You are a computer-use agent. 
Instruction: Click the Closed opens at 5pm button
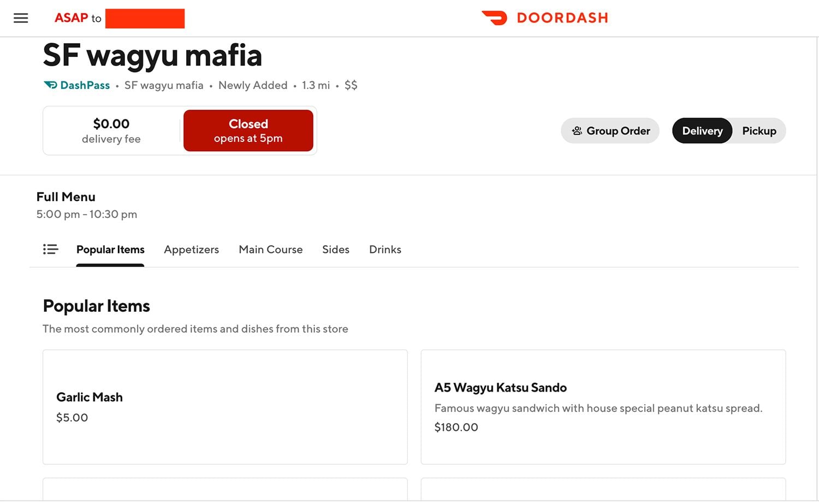pyautogui.click(x=248, y=131)
